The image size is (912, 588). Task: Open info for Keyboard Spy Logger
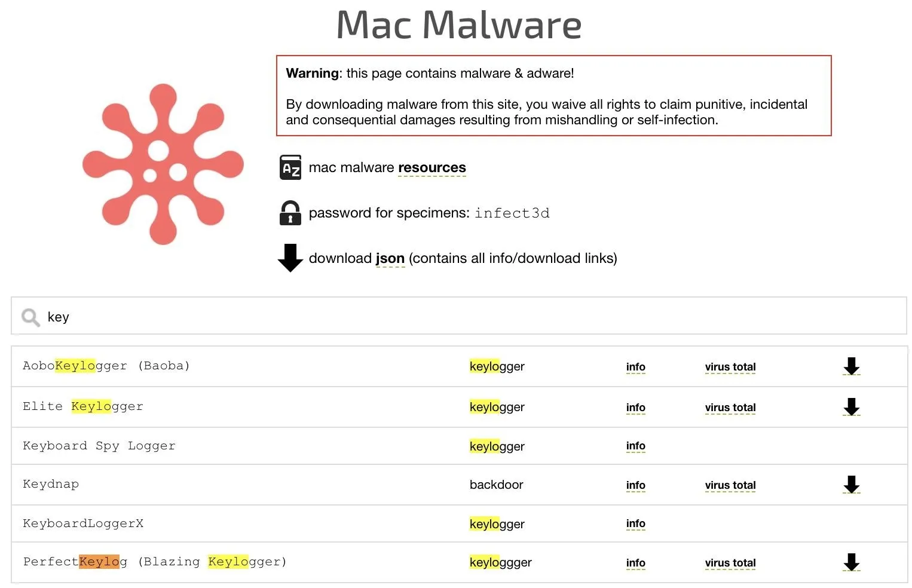click(x=635, y=446)
